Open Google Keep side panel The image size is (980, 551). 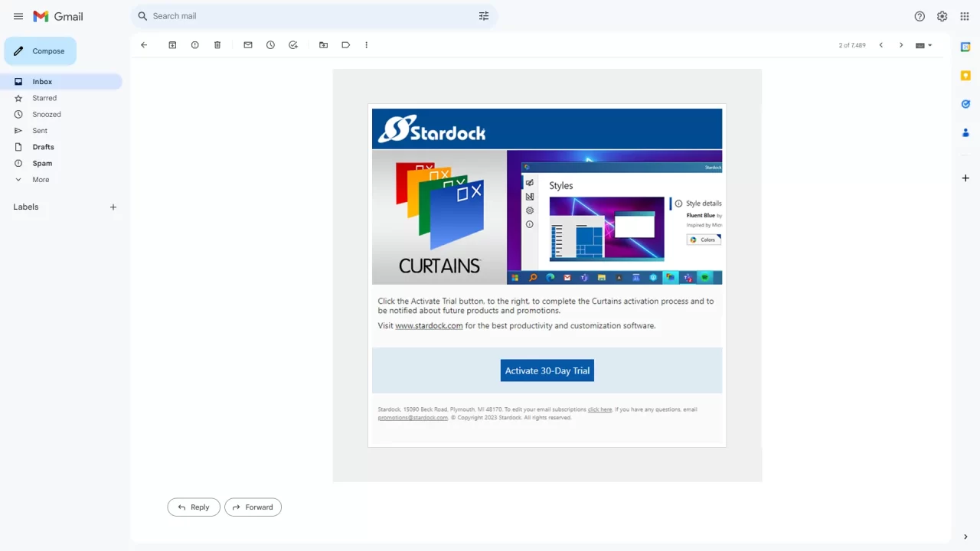965,76
